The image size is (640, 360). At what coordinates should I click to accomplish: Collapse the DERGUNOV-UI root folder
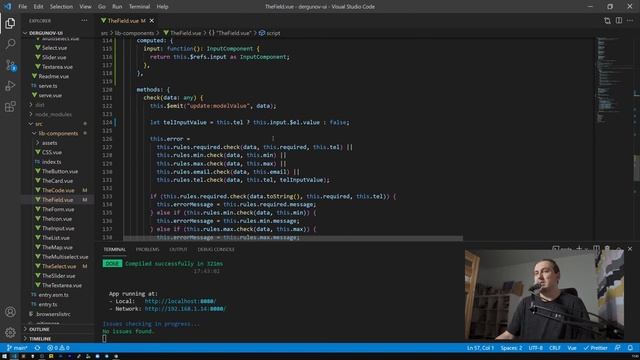click(x=46, y=33)
